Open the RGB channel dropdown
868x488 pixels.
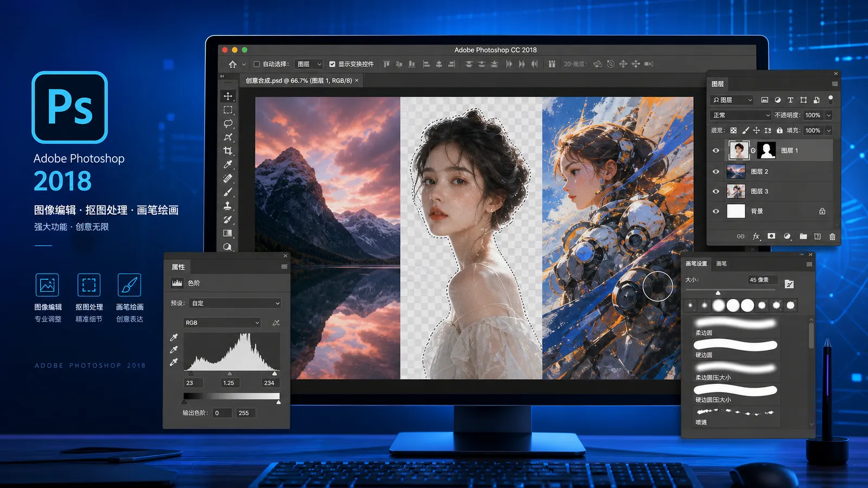tap(222, 323)
